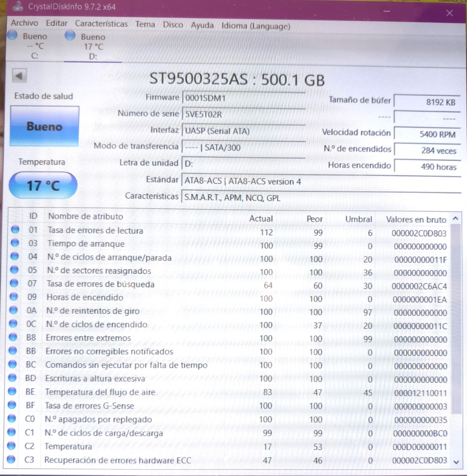467x476 pixels.
Task: Click status dot for attribute BF Tasa de errores G-Sense
Action: pyautogui.click(x=12, y=405)
